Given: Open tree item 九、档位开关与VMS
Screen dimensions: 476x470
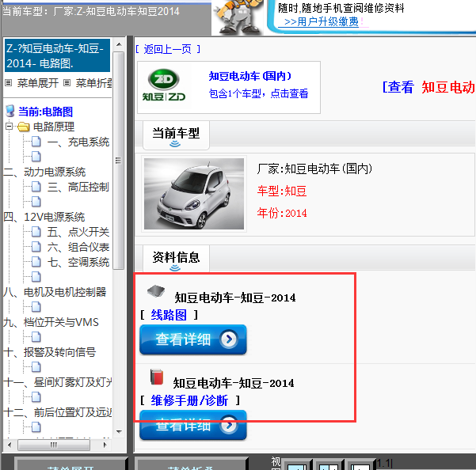Looking at the screenshot, I should (x=51, y=322).
